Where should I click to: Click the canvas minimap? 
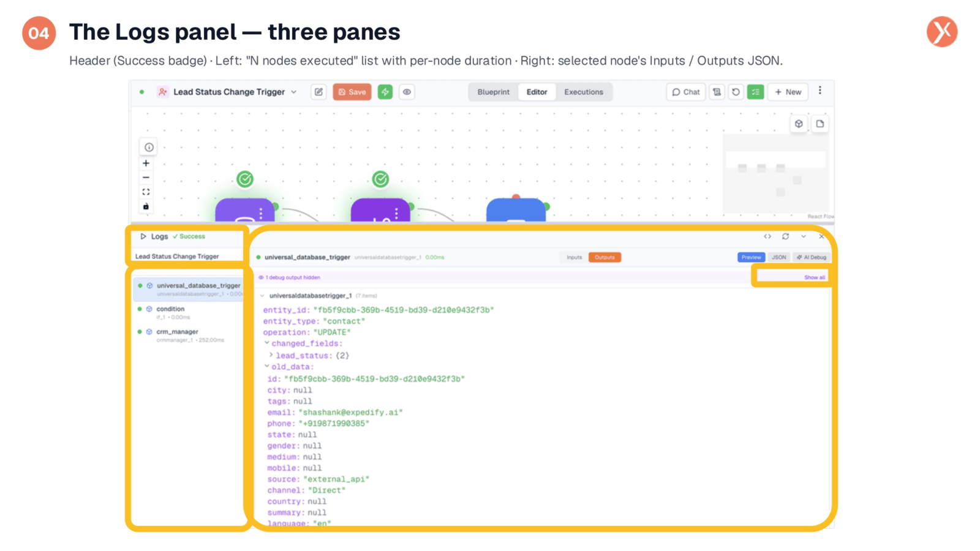776,173
